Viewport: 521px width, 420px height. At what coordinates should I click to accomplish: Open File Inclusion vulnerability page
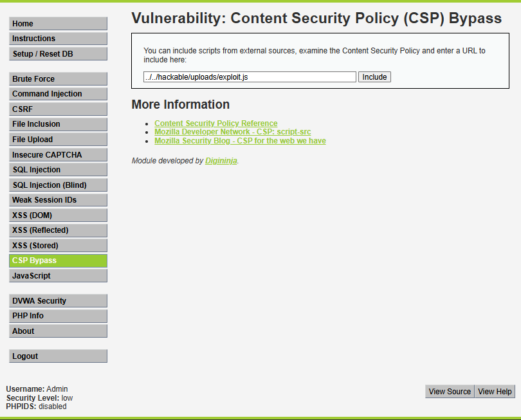58,124
